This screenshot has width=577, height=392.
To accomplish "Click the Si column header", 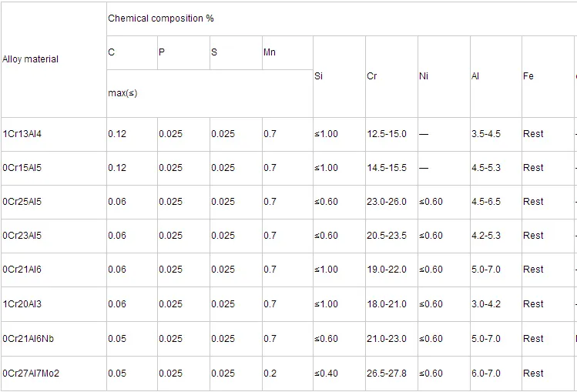I will 319,76.
